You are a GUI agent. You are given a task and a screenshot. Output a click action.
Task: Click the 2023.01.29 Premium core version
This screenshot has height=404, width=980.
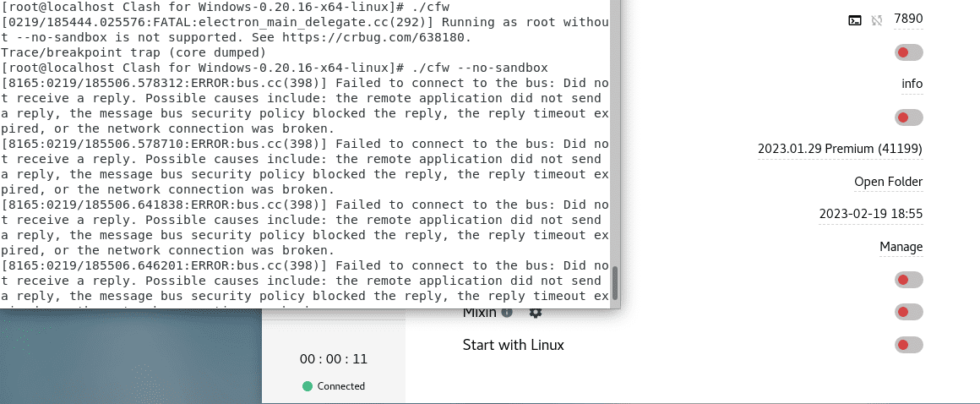[840, 149]
